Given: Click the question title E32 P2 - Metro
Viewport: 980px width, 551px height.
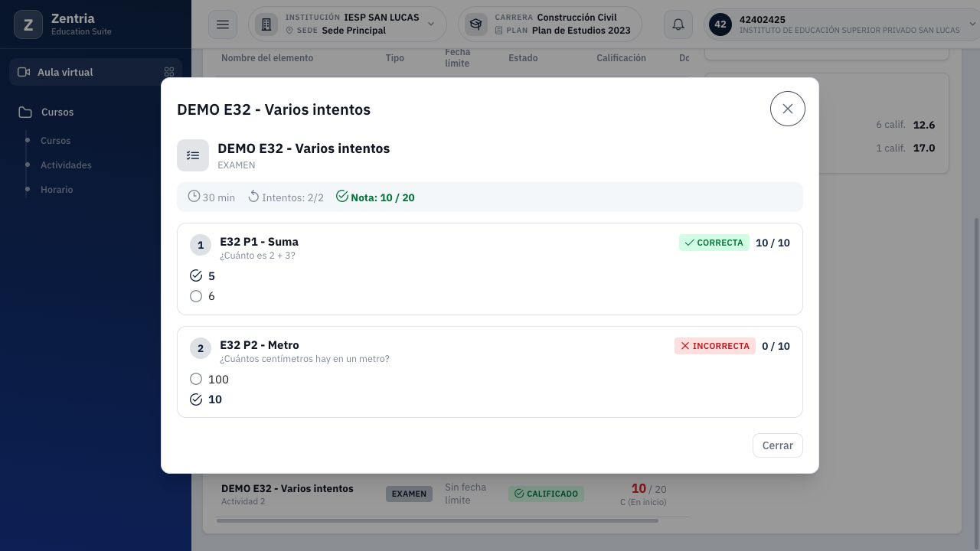Looking at the screenshot, I should click(260, 345).
